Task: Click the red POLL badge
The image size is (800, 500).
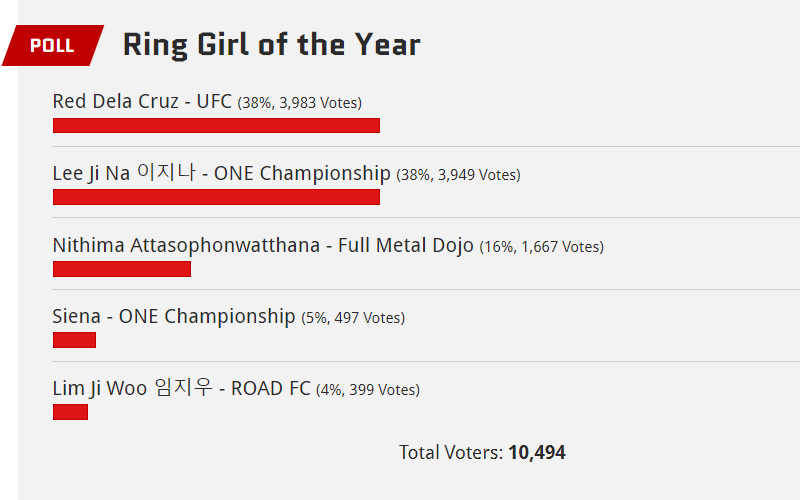Action: click(53, 45)
